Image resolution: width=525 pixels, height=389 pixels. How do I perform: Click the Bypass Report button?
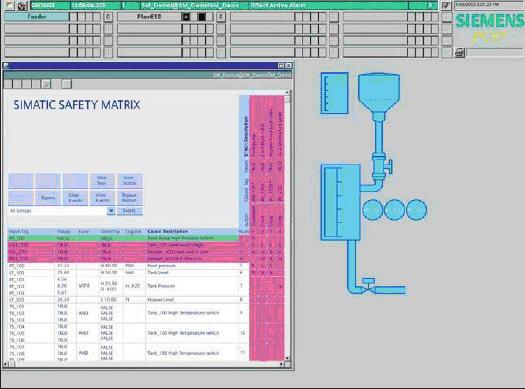tap(129, 198)
